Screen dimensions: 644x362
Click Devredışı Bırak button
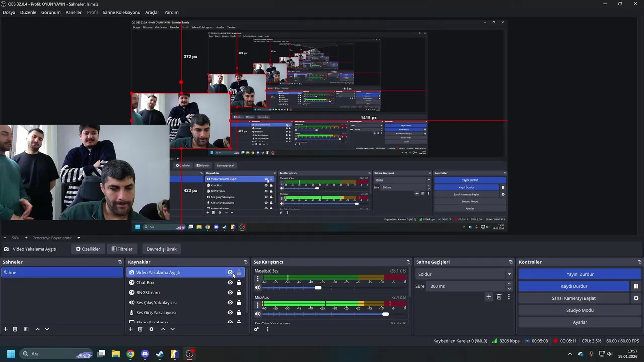tap(162, 249)
